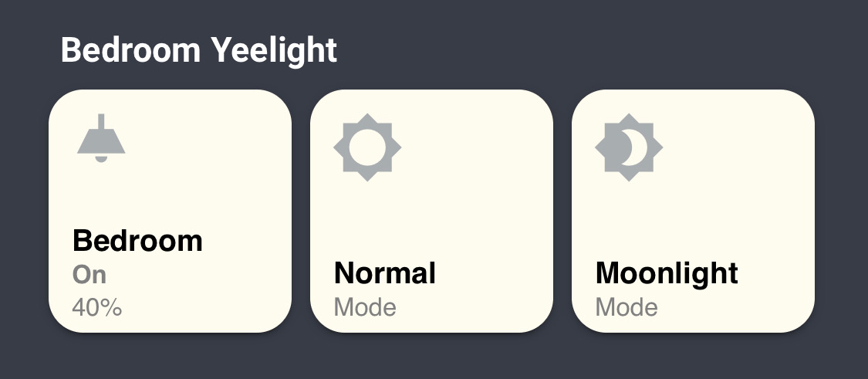Click the ceiling lamp icon
This screenshot has width=868, height=379.
(x=101, y=139)
